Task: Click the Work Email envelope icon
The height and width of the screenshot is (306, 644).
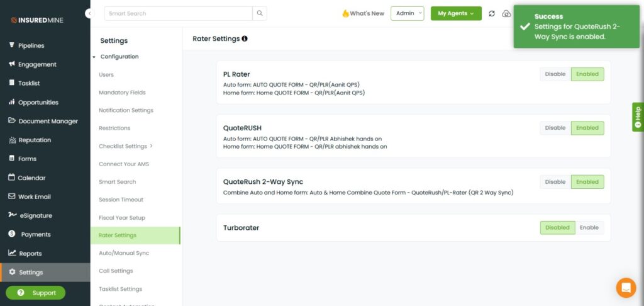Action: point(11,196)
